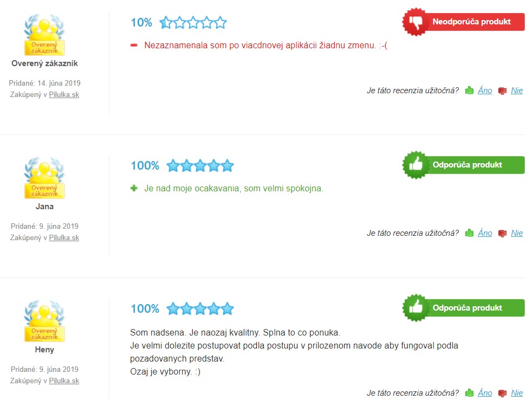
Task: Click green thumb icon in Jana's review footer
Action: [x=470, y=233]
